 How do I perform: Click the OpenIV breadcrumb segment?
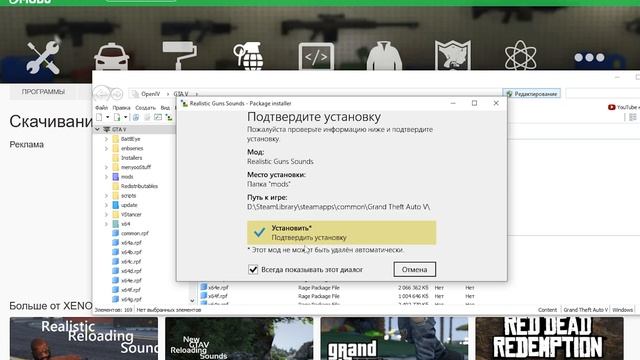coord(150,94)
